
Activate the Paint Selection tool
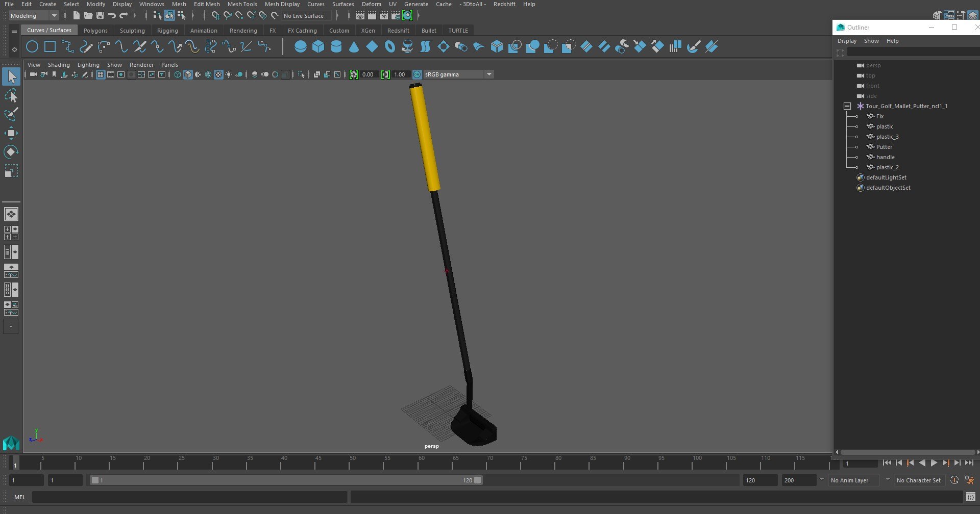pyautogui.click(x=11, y=115)
